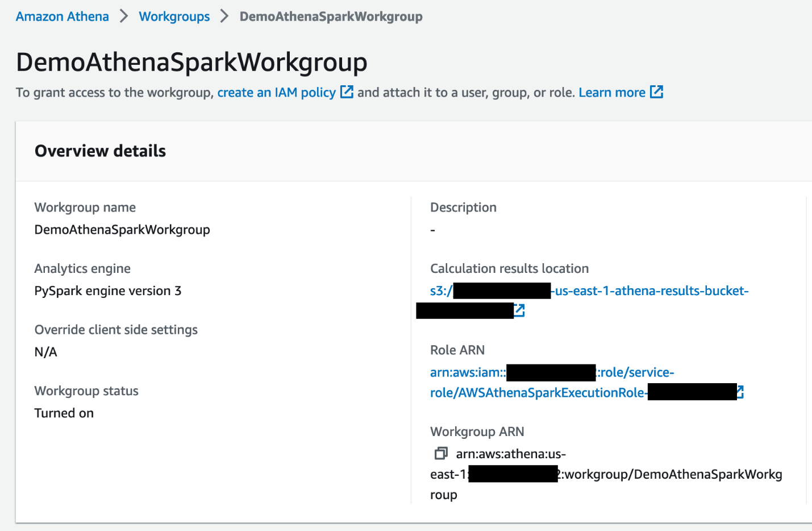The width and height of the screenshot is (812, 531).
Task: Select the DemoAthenaSparkWorkgroup page heading
Action: [x=192, y=62]
